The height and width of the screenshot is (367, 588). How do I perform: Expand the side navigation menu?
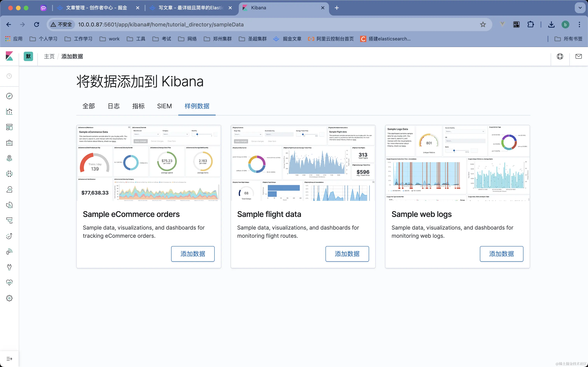coord(9,359)
